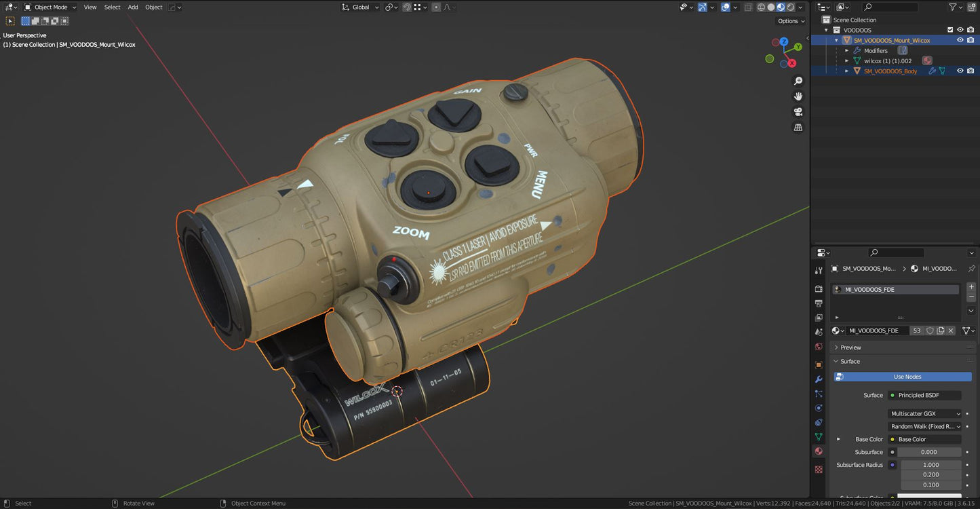Open the Object Data properties tab
Screen dimensions: 980x509
[x=819, y=436]
